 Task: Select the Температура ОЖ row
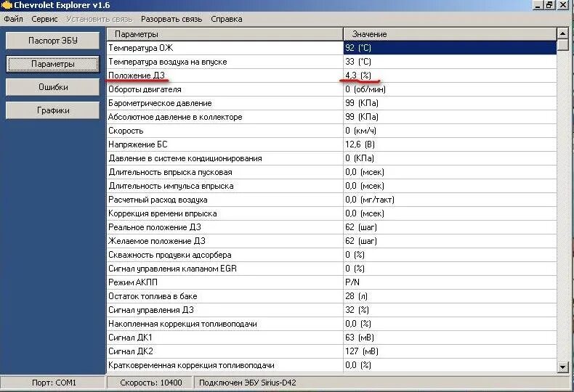tap(331, 48)
